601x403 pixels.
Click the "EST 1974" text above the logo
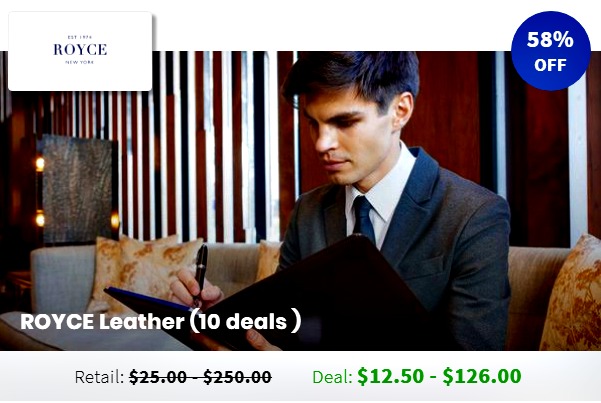point(80,37)
